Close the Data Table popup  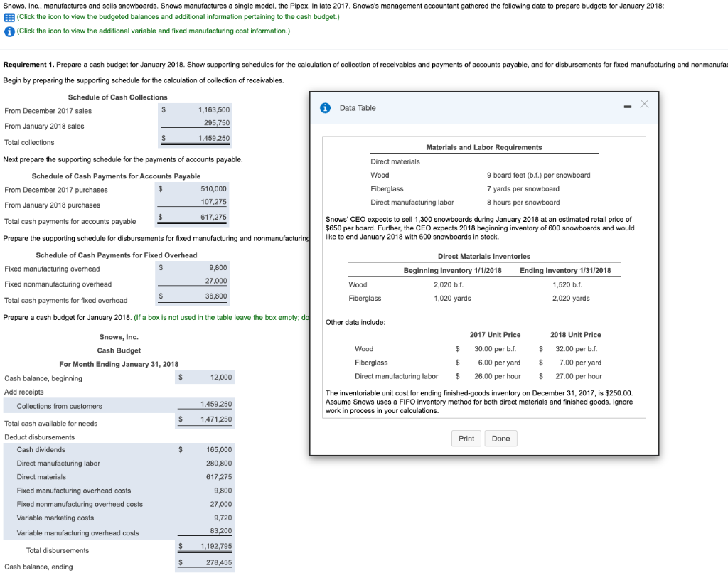[644, 104]
